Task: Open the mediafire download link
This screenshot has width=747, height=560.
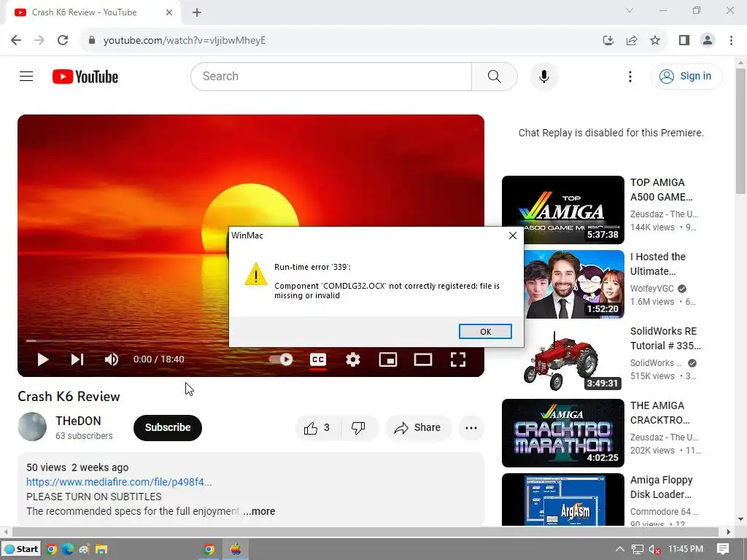Action: 119,482
